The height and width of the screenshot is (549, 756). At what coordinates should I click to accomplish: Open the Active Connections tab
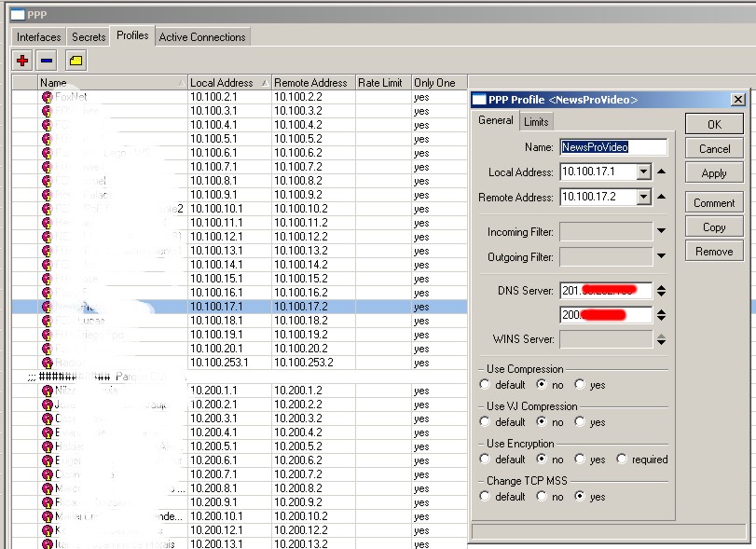(202, 37)
